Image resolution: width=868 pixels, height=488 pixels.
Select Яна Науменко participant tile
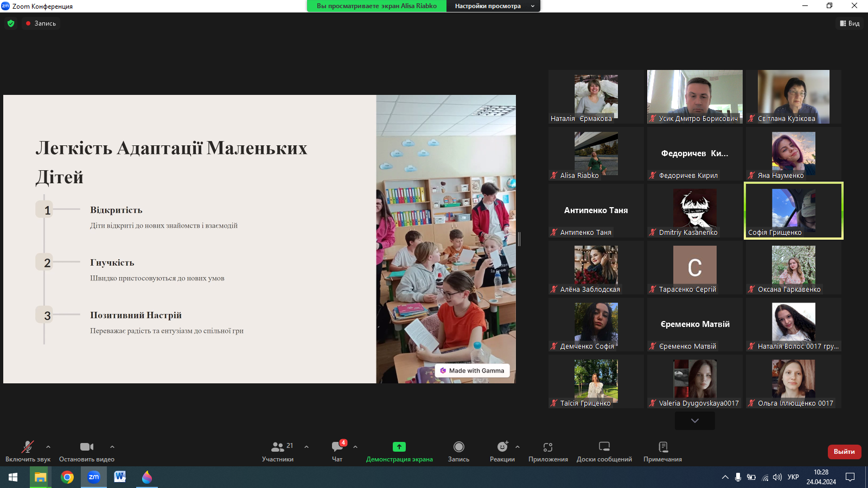[x=794, y=153]
